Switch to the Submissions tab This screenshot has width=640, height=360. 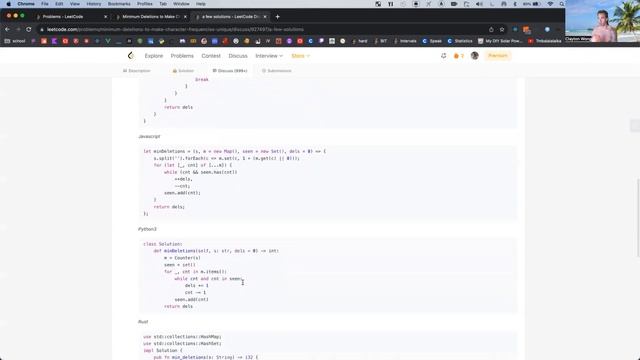coord(276,71)
